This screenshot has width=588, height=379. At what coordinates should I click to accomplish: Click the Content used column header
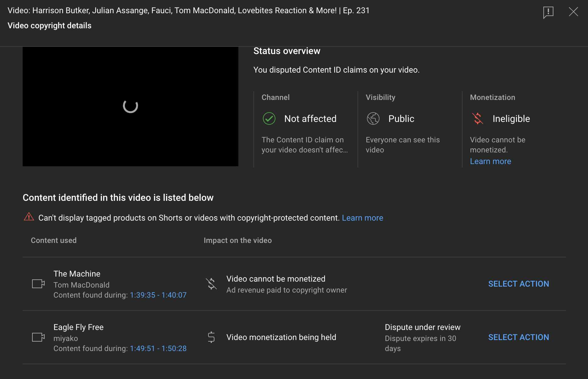pyautogui.click(x=54, y=240)
